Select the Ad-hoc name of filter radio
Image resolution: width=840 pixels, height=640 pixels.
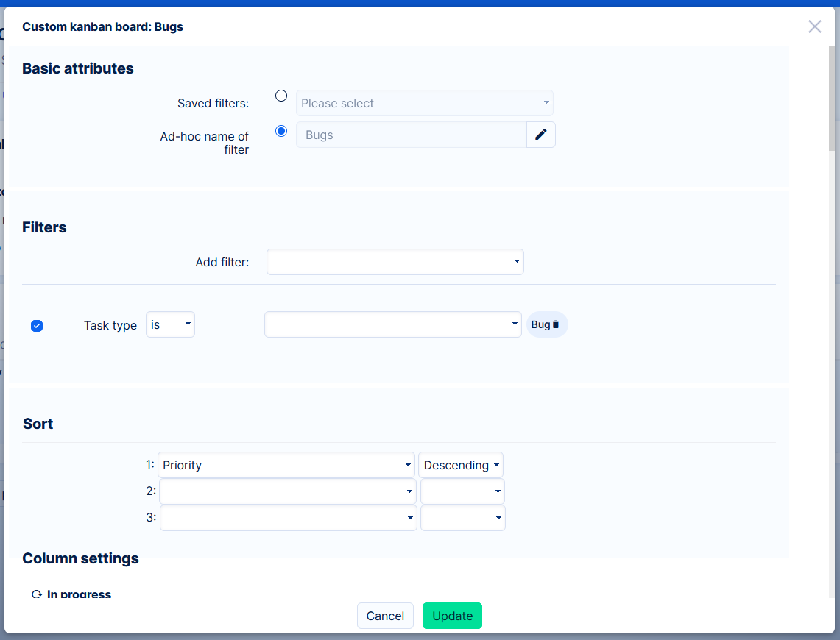point(280,131)
